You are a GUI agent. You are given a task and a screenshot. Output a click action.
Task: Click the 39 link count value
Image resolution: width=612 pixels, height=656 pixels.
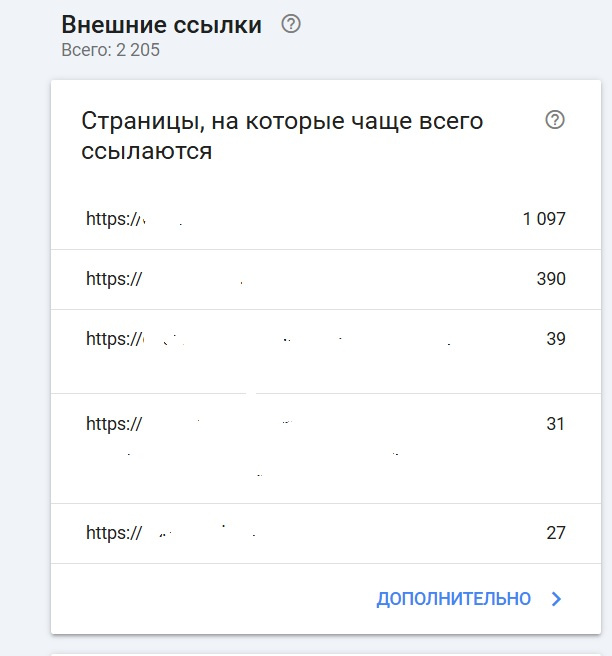point(556,339)
